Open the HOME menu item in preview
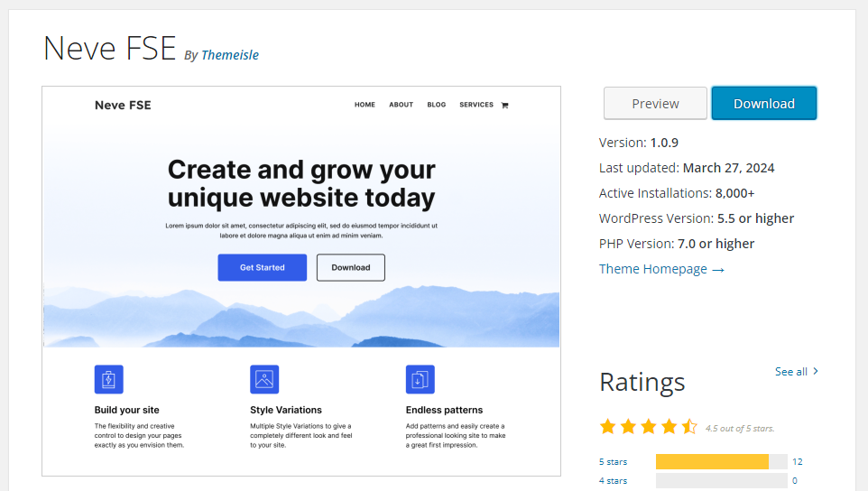 click(x=365, y=105)
